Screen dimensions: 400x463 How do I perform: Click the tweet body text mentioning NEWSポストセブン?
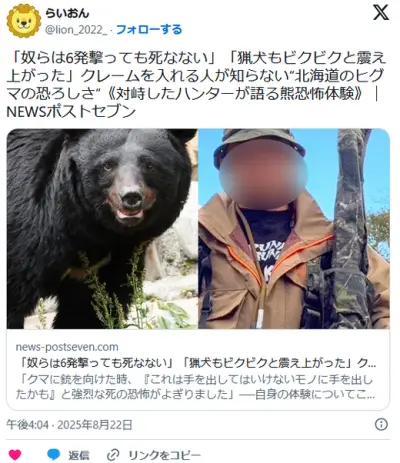pyautogui.click(x=71, y=112)
